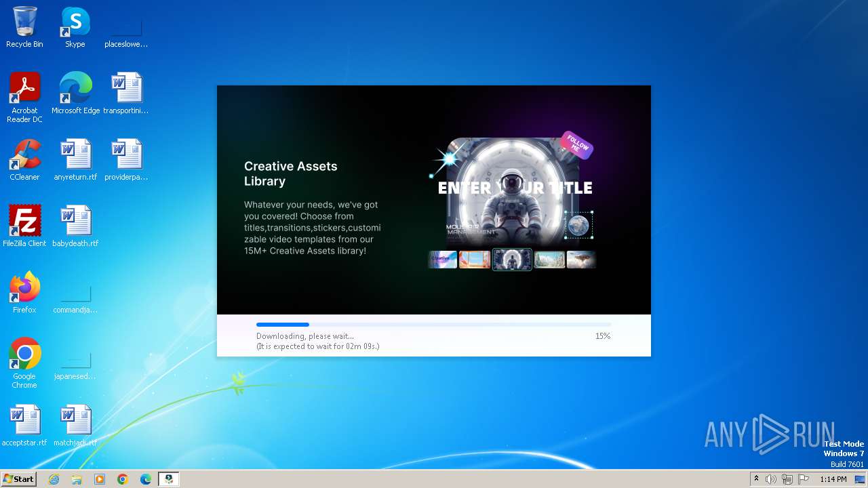Viewport: 868px width, 488px height.
Task: Select the fifth template thumbnail
Action: (x=581, y=260)
